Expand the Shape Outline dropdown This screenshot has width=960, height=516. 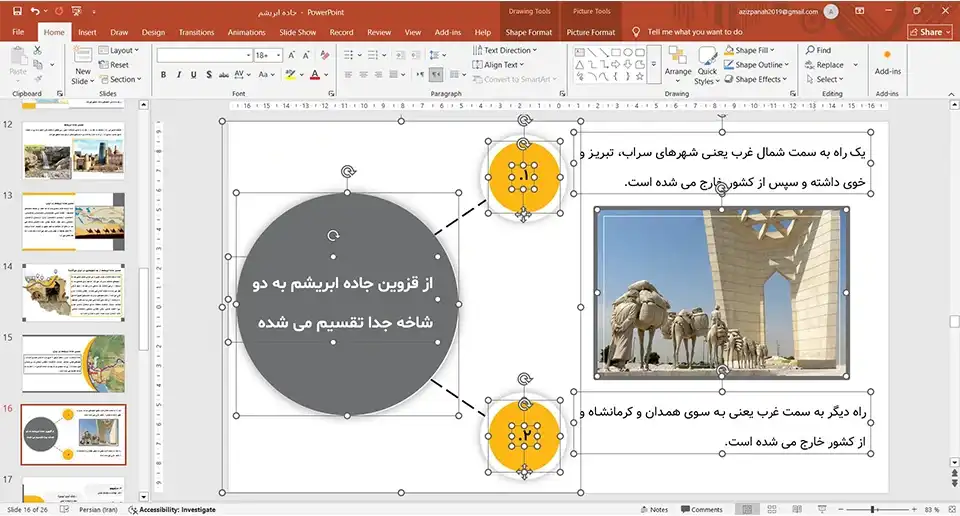[757, 65]
